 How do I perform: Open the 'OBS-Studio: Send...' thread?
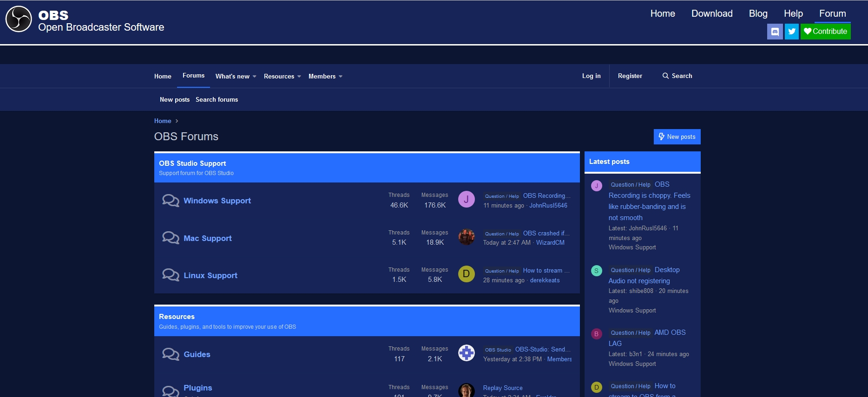click(x=543, y=349)
